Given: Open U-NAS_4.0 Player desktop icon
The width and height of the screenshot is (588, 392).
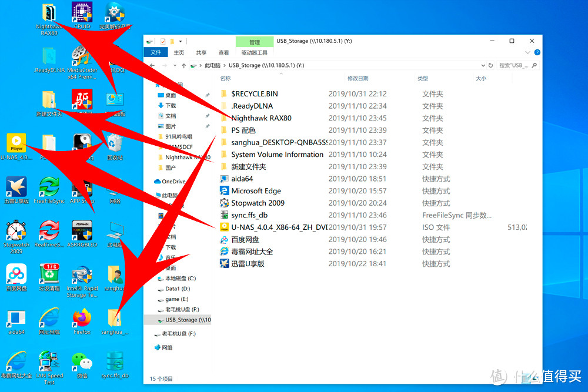Looking at the screenshot, I should coord(16,147).
